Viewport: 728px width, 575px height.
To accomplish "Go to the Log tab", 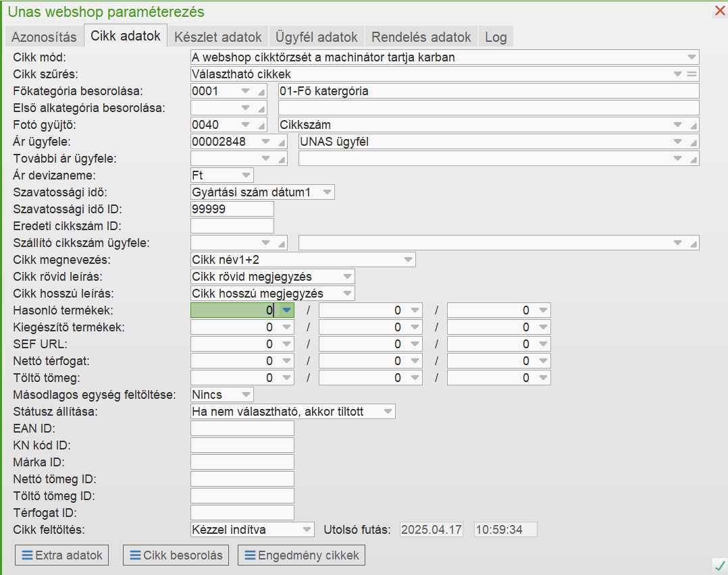I will tap(496, 36).
